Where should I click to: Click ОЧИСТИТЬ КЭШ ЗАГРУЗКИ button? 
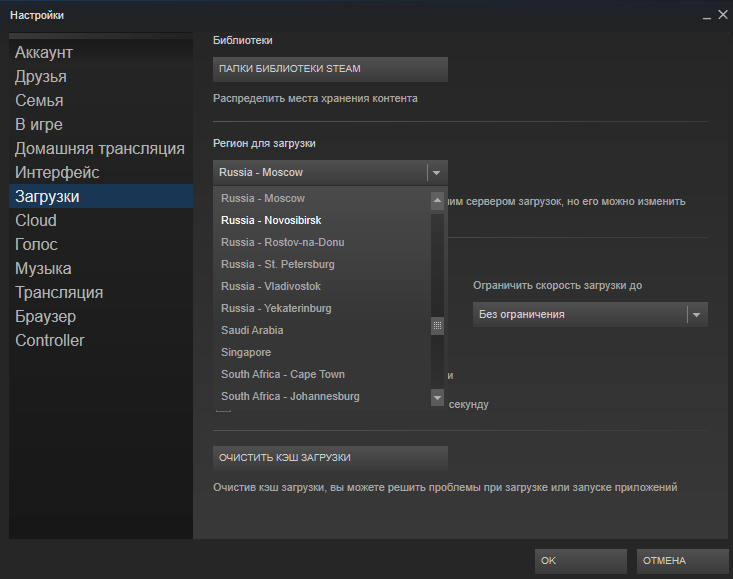pos(330,457)
